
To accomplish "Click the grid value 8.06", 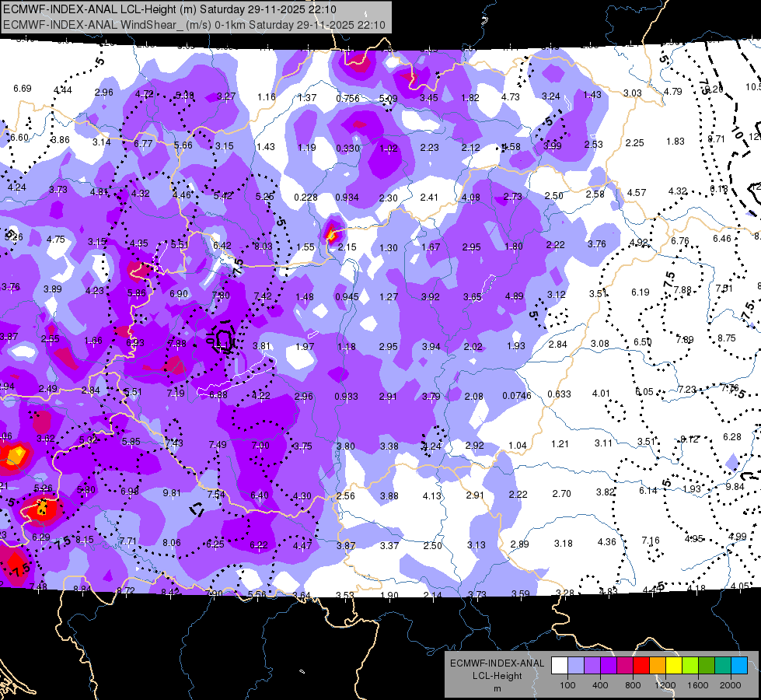I will coord(171,543).
